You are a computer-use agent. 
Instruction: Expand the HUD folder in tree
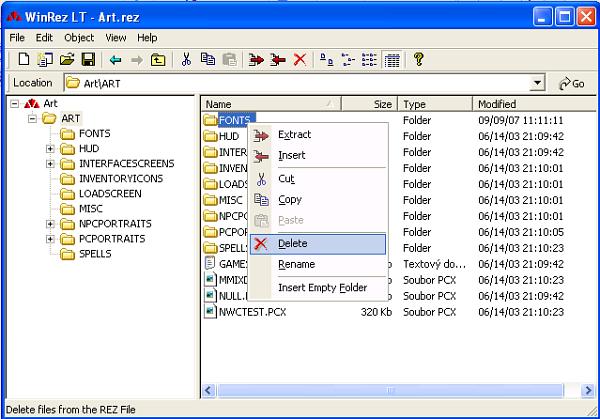click(50, 148)
